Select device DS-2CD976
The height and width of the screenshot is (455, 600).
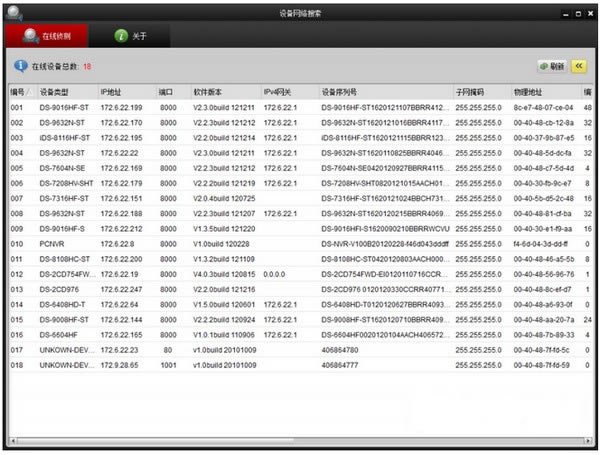tap(59, 289)
